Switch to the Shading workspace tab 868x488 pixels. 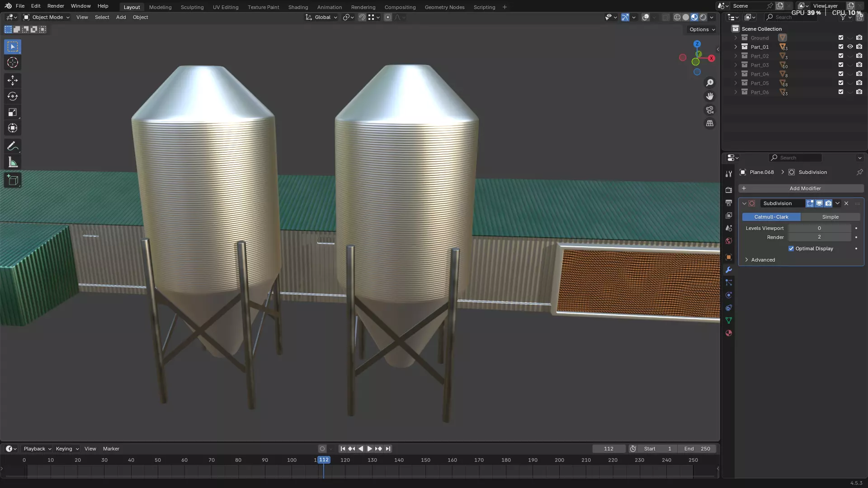point(298,7)
